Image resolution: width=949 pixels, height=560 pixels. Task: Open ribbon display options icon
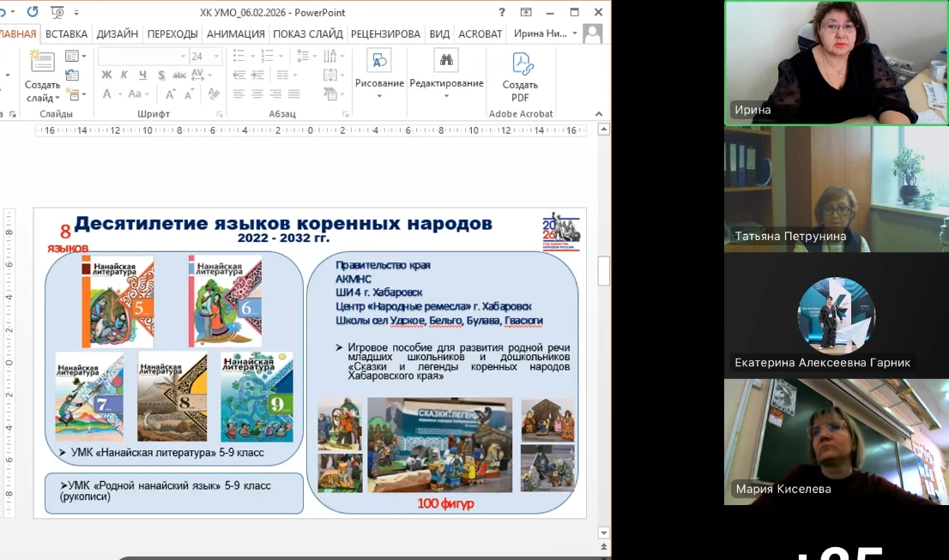point(526,12)
